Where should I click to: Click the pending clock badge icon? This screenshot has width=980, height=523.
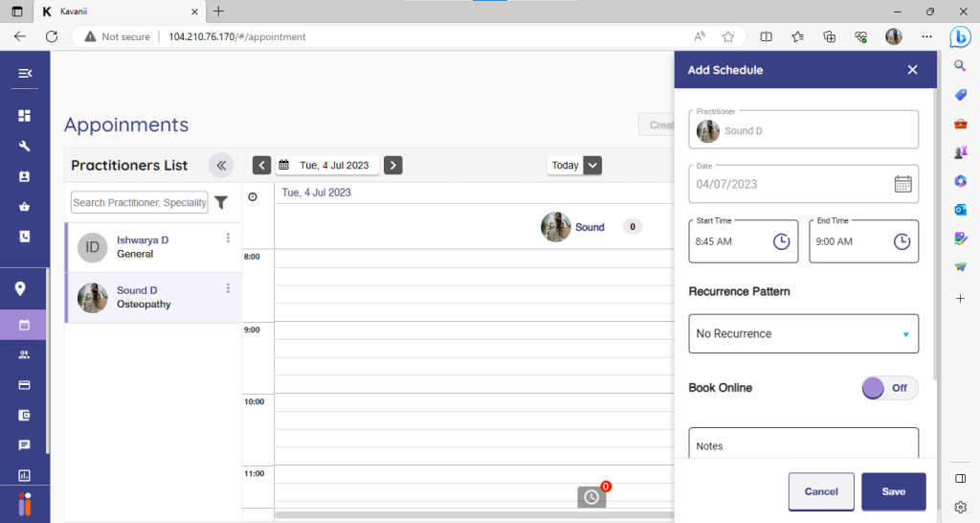click(591, 497)
